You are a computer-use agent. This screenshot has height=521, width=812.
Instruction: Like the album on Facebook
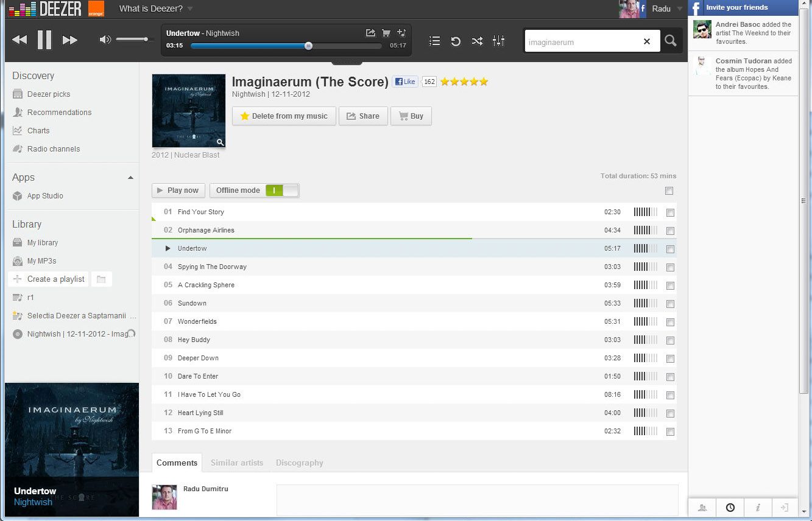click(x=404, y=82)
